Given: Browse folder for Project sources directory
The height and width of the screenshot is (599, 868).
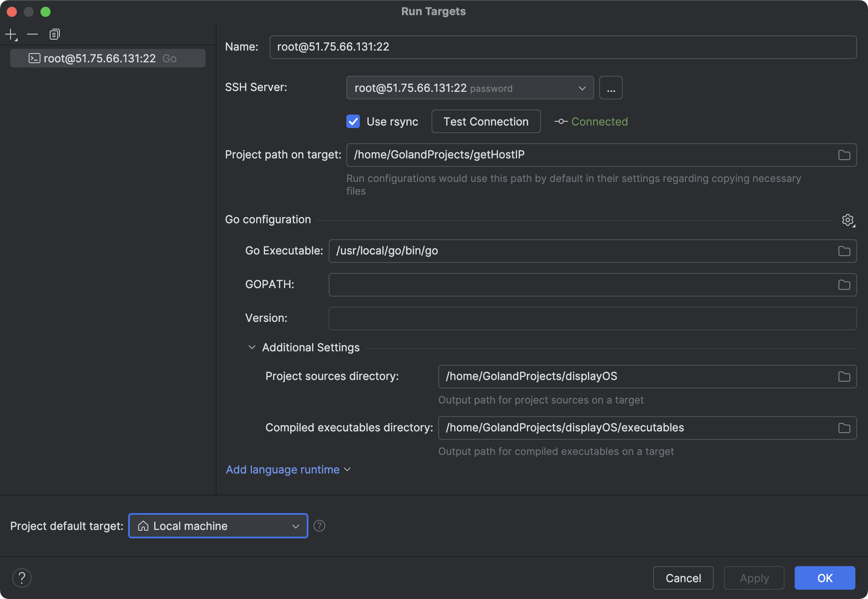Looking at the screenshot, I should tap(844, 377).
